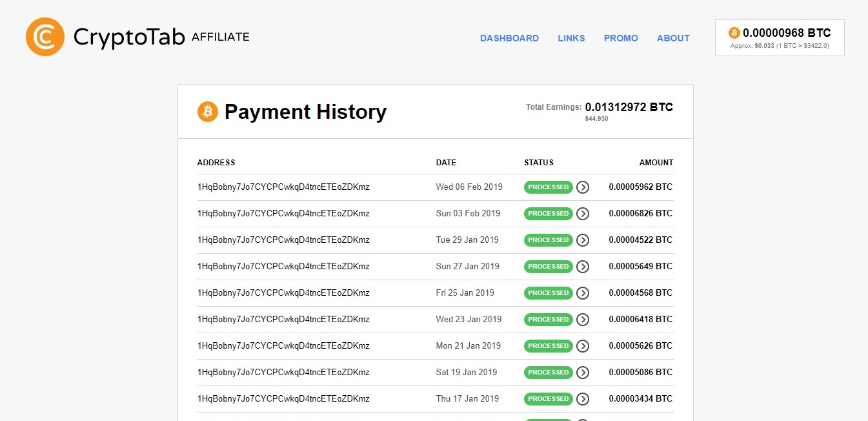Image resolution: width=868 pixels, height=421 pixels.
Task: Click wallet address in Wed 06 Feb 2019 row
Action: (283, 187)
